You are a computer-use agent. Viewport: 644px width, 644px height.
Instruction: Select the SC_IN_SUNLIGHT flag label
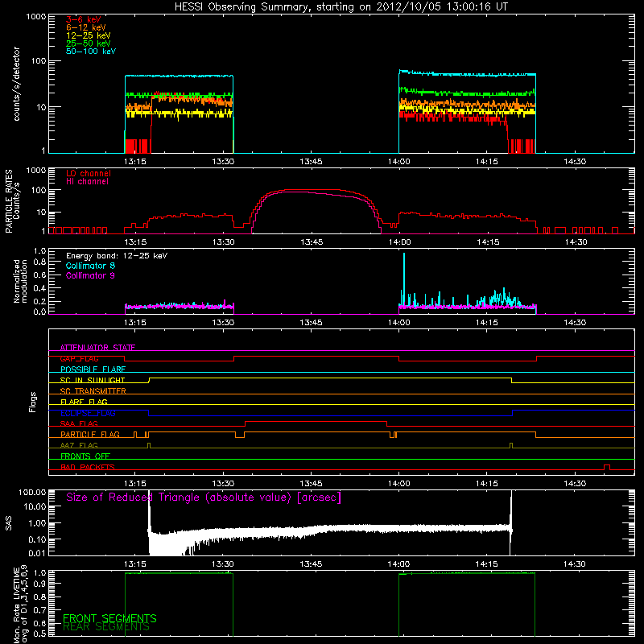[x=93, y=380]
